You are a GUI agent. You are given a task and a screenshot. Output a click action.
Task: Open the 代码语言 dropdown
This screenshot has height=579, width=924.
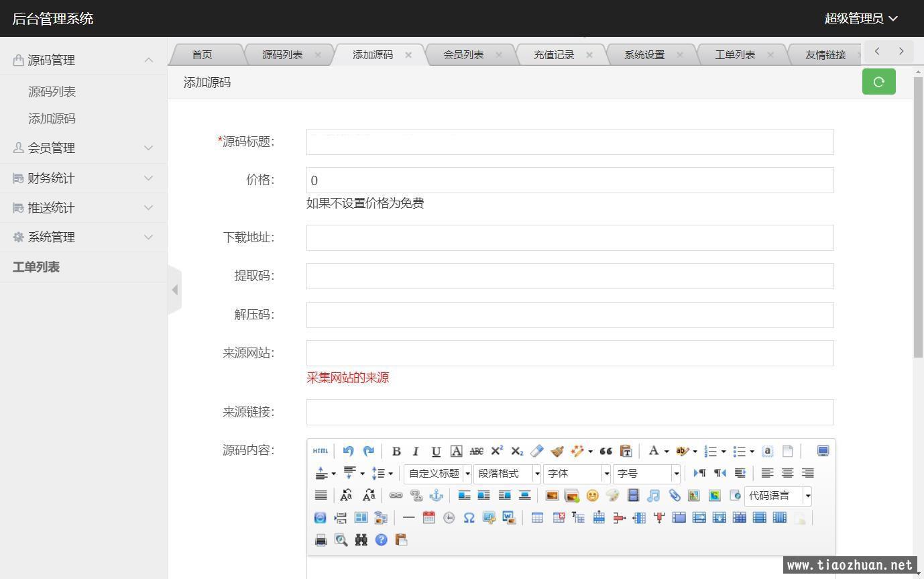tap(778, 496)
